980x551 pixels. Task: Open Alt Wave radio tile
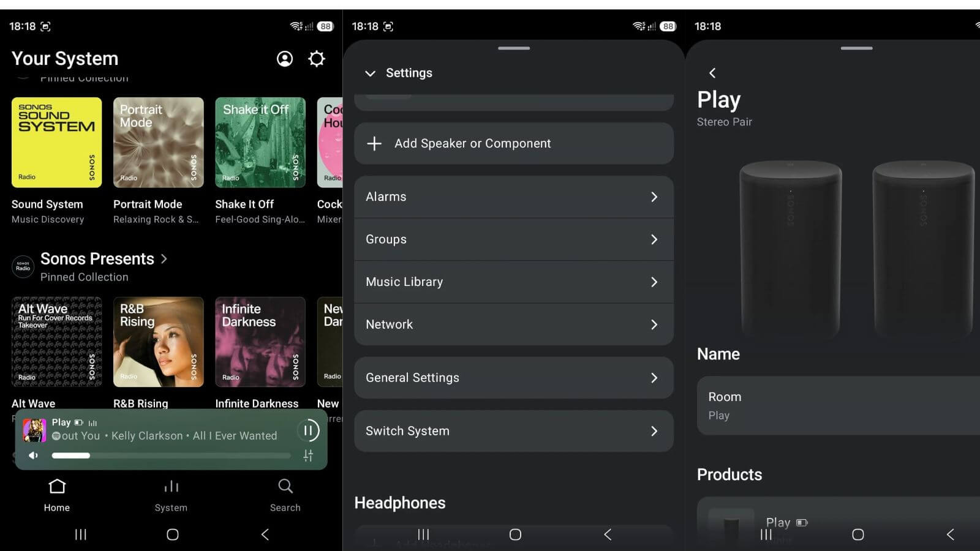(57, 342)
